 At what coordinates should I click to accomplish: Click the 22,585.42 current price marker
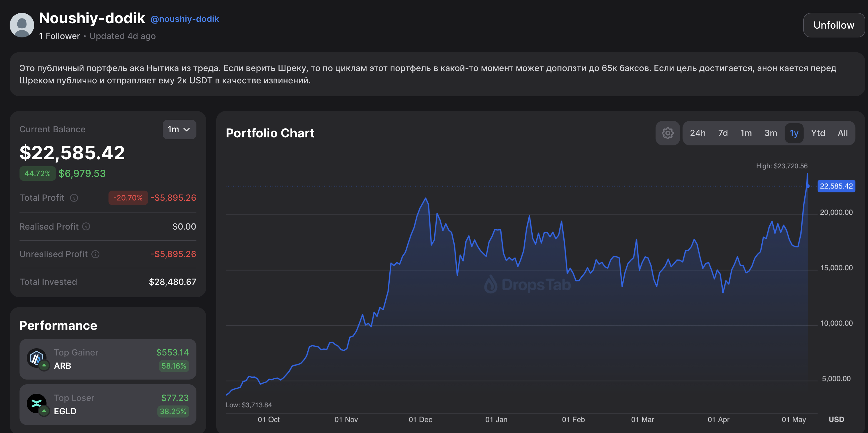(x=836, y=186)
